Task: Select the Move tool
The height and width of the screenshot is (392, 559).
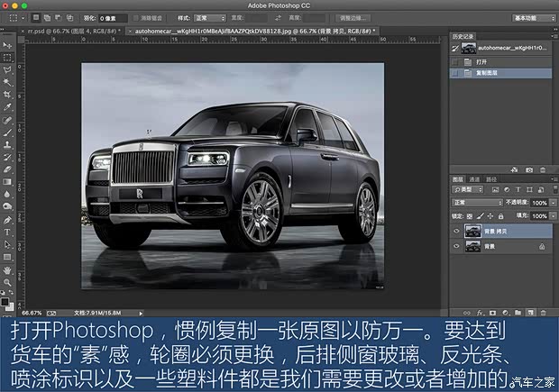Action: (7, 45)
